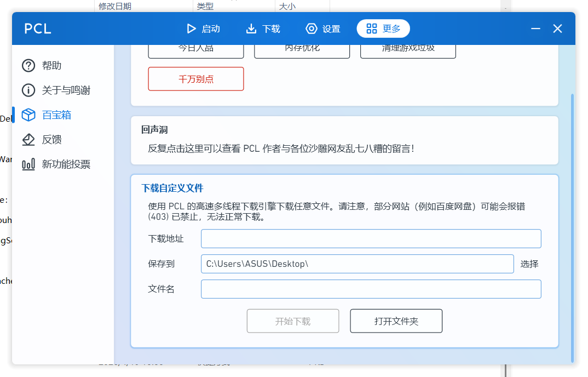Click the vertical scrollbar of the page
Image resolution: width=588 pixels, height=377 pixels.
[x=572, y=227]
